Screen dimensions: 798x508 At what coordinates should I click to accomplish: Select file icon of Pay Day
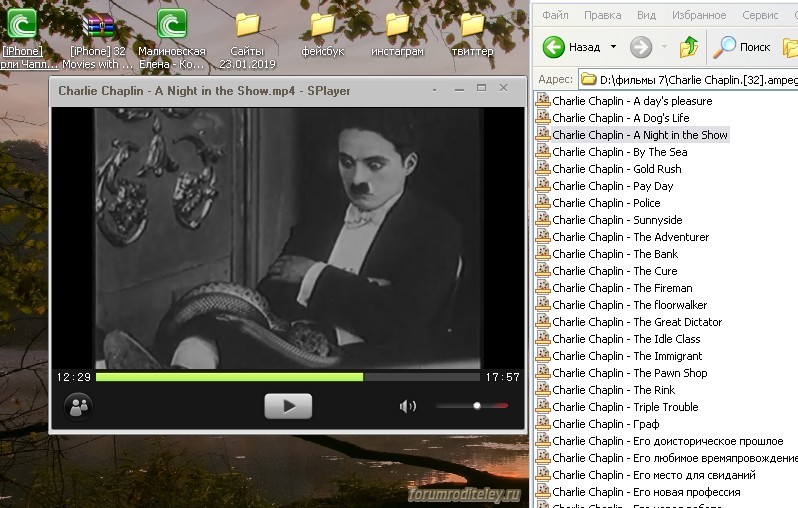[x=543, y=185]
